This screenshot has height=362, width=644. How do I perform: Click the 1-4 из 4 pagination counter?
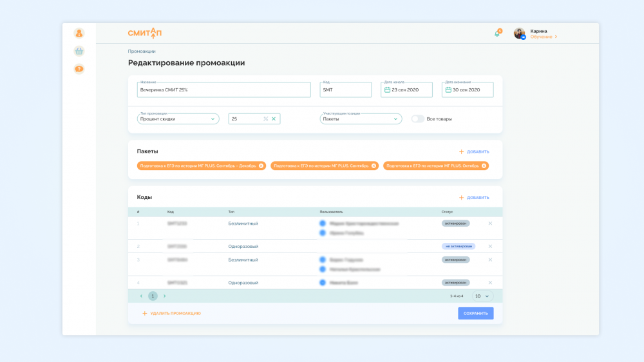pyautogui.click(x=457, y=296)
